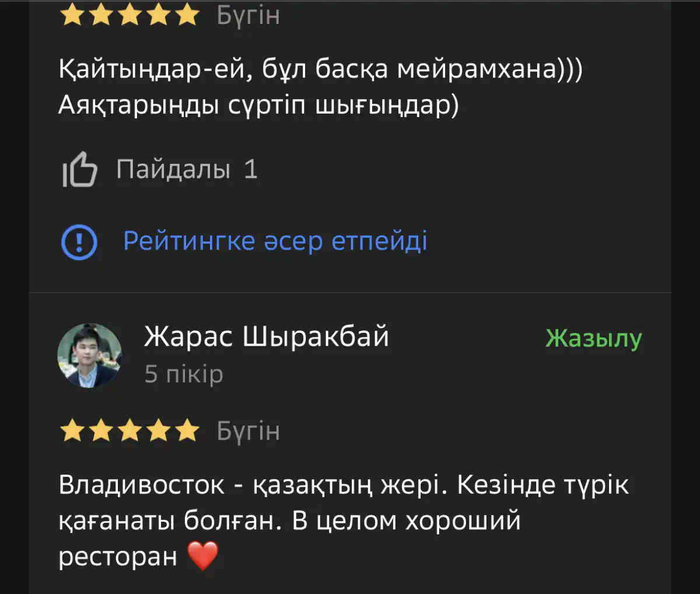This screenshot has width=700, height=594.
Task: Click the Аяқтарыңды сүртіп шығыңдар text line
Action: pyautogui.click(x=258, y=106)
